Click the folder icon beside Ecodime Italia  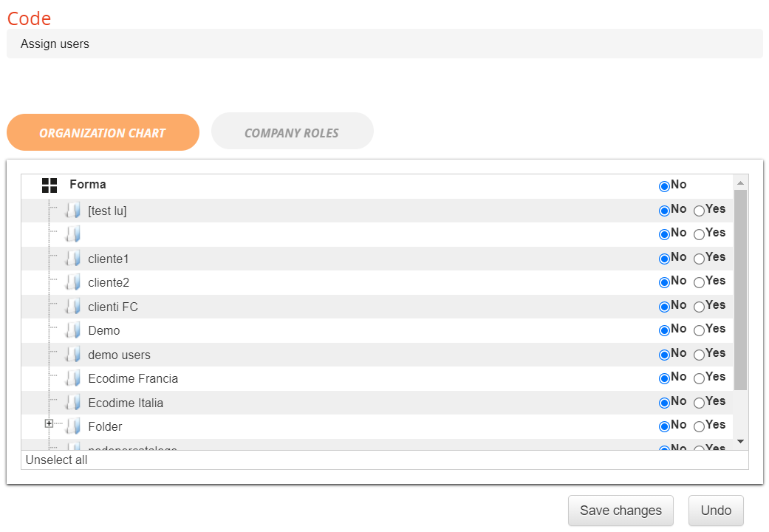(x=72, y=403)
